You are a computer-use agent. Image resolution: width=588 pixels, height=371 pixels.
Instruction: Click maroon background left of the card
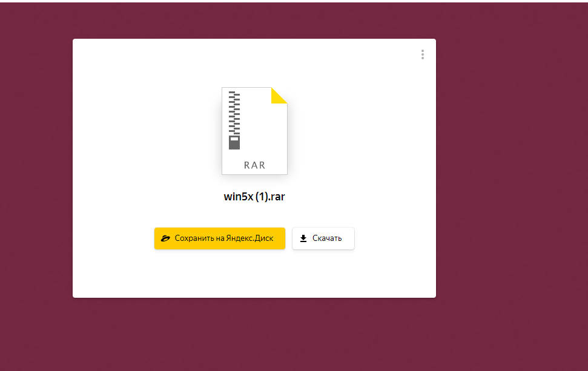pyautogui.click(x=36, y=169)
